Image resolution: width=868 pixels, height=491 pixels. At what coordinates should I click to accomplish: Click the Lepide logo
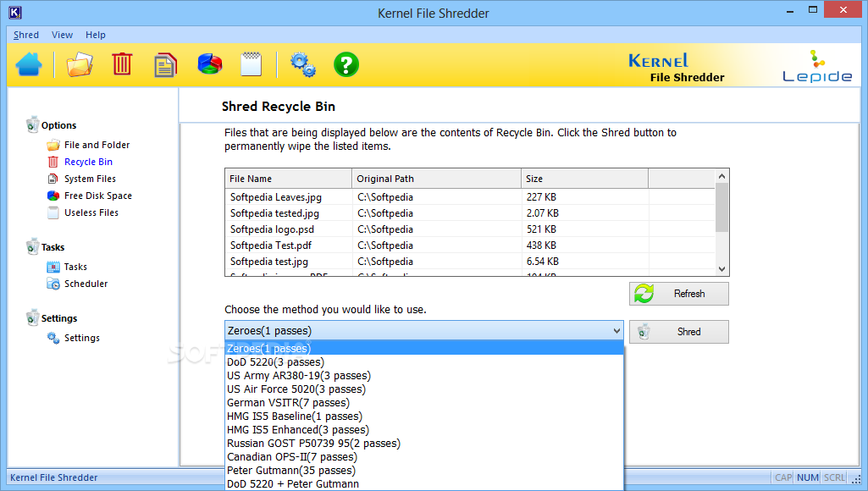pyautogui.click(x=817, y=66)
